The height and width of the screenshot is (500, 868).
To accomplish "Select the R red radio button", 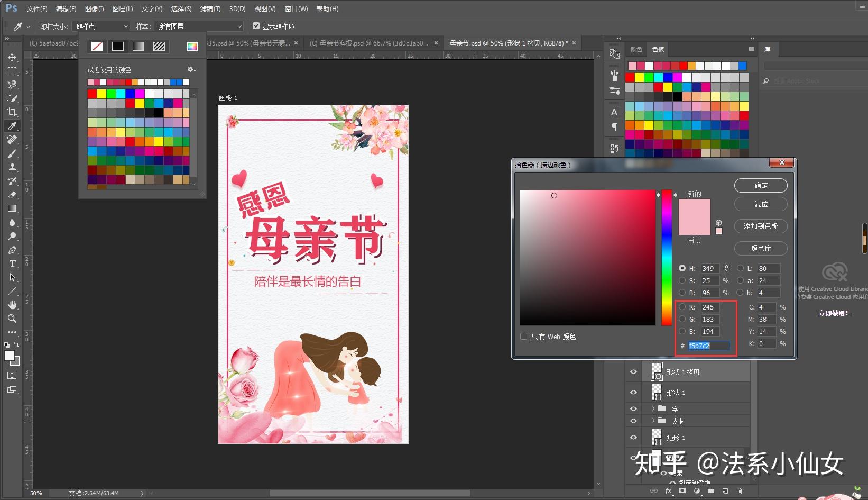I will click(682, 307).
